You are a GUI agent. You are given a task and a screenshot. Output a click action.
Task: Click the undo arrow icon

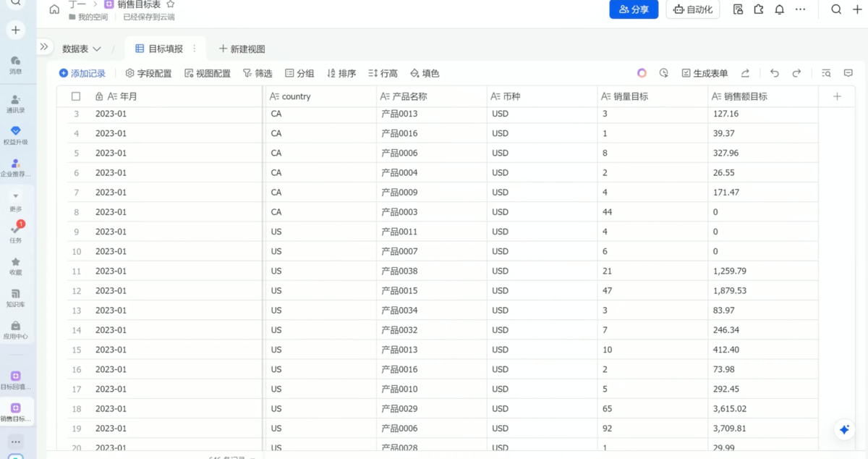click(775, 73)
